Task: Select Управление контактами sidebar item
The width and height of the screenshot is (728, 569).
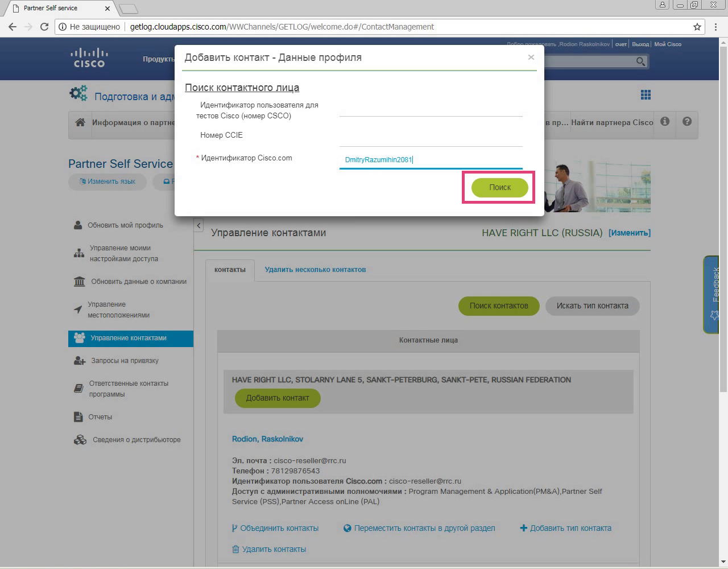Action: [x=131, y=338]
